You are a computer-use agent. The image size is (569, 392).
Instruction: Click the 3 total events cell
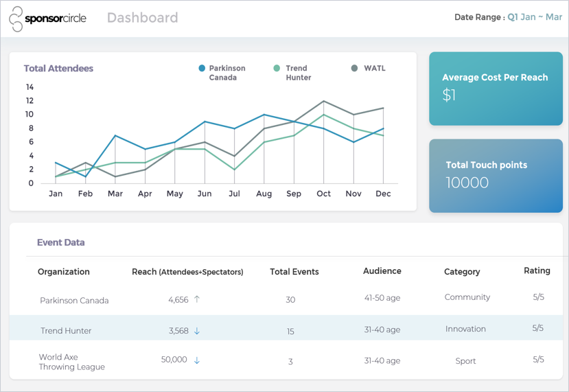coord(290,362)
